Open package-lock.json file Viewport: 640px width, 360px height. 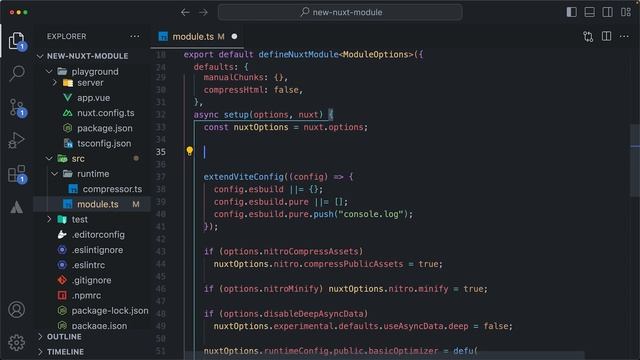click(x=110, y=311)
